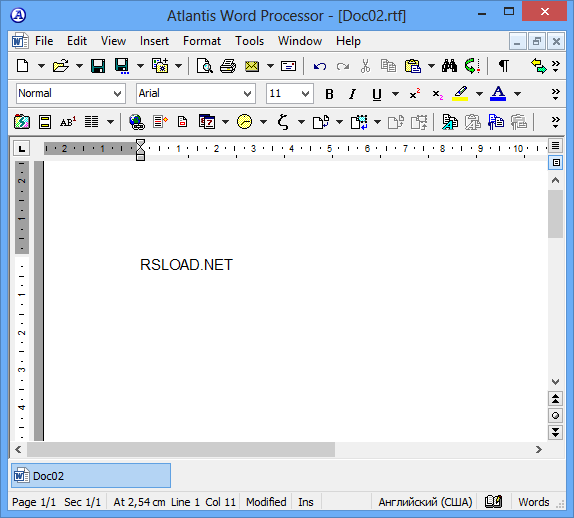Viewport: 574px width, 518px height.
Task: Copy selection with copy icon
Action: tap(388, 66)
